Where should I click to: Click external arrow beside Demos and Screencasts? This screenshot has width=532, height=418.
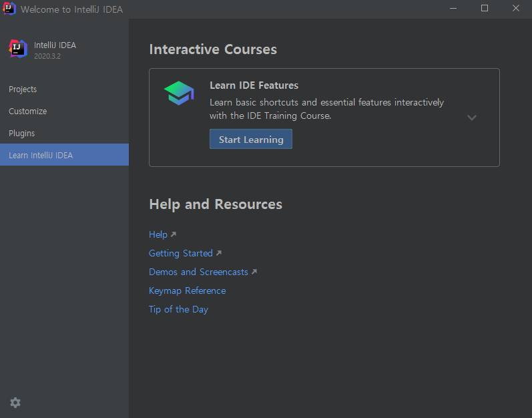click(x=254, y=271)
